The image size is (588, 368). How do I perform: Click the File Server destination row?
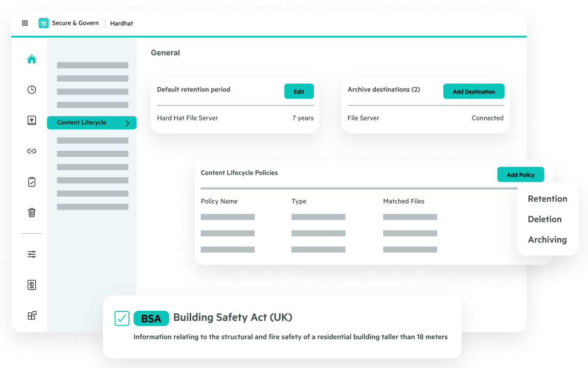click(425, 118)
